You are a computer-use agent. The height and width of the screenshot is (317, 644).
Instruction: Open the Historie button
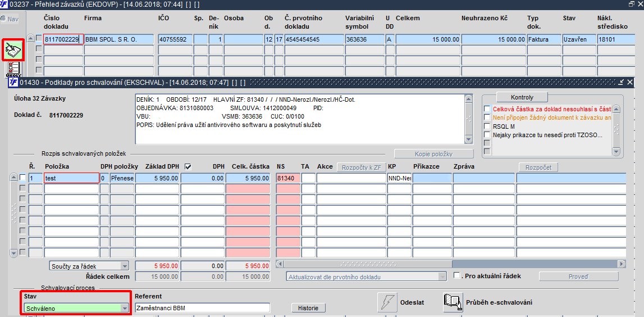pyautogui.click(x=308, y=307)
